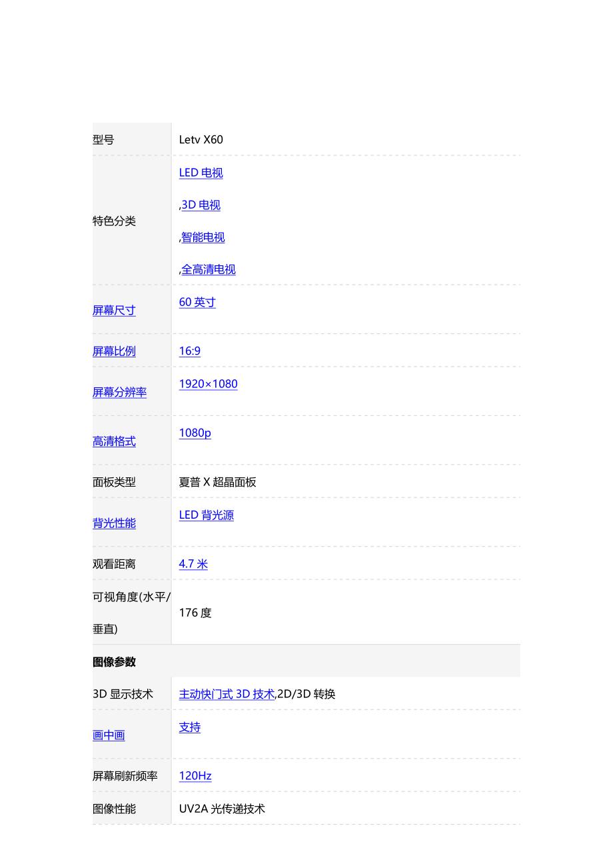Click the 3D 显示技术 row label
The width and height of the screenshot is (613, 868).
tap(123, 695)
